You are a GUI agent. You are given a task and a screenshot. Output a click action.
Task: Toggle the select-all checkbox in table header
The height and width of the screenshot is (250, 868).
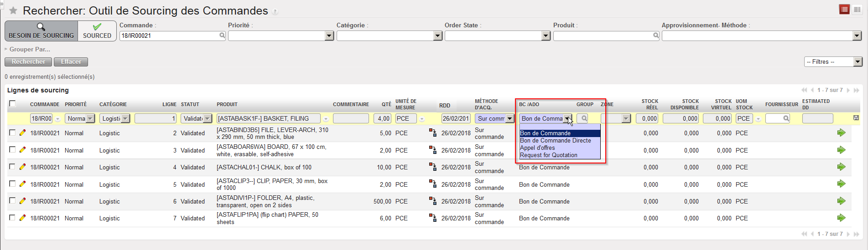pos(12,104)
